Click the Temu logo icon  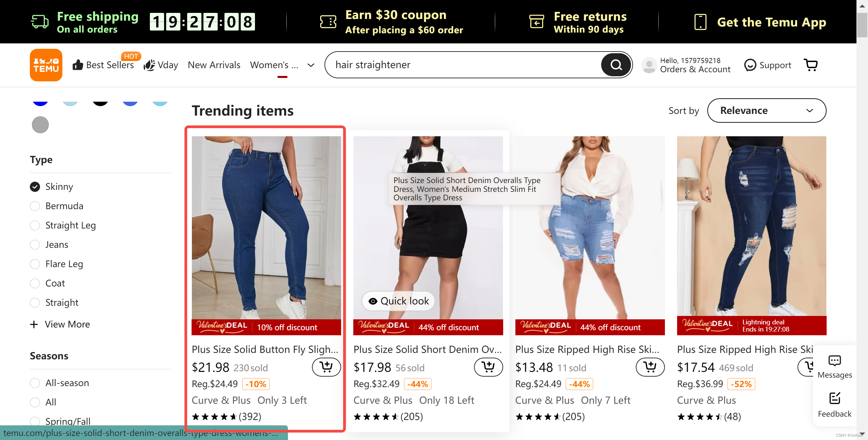46,65
